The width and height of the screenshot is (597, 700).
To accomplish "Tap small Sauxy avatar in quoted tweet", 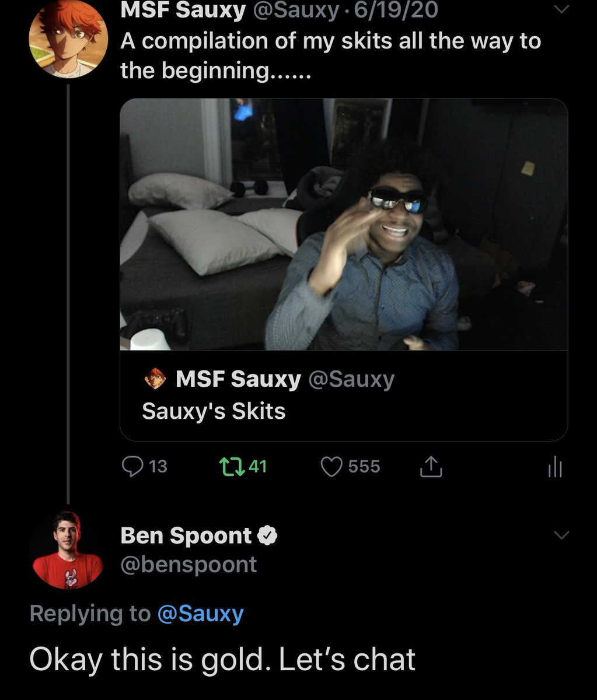I will point(155,379).
